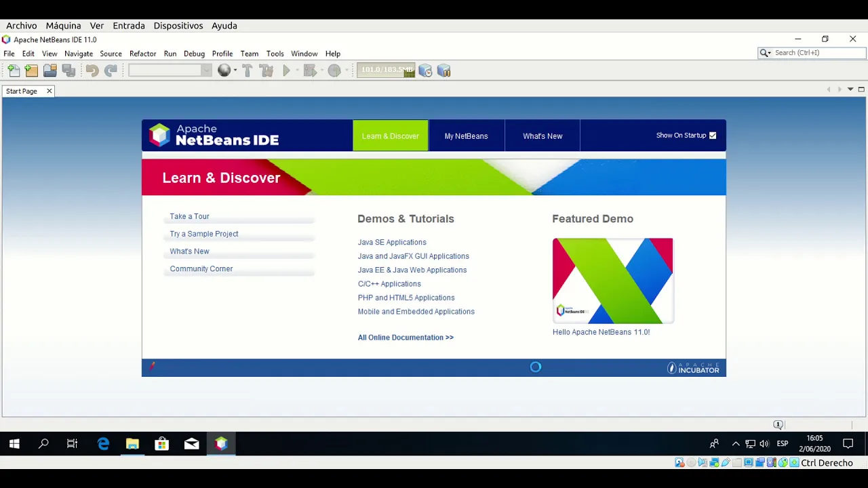Expand the Run Project dropdown arrow
This screenshot has height=488, width=868.
(x=296, y=70)
